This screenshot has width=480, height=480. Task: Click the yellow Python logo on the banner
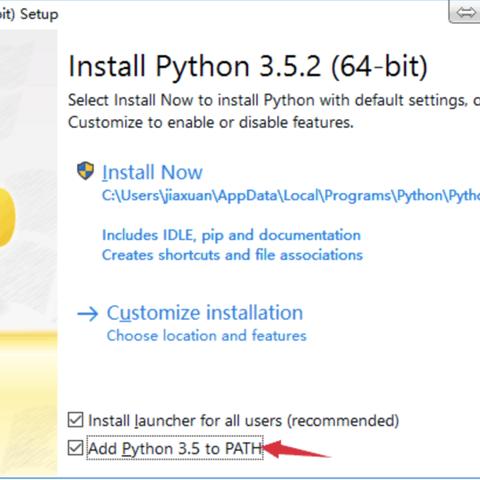coord(7,217)
